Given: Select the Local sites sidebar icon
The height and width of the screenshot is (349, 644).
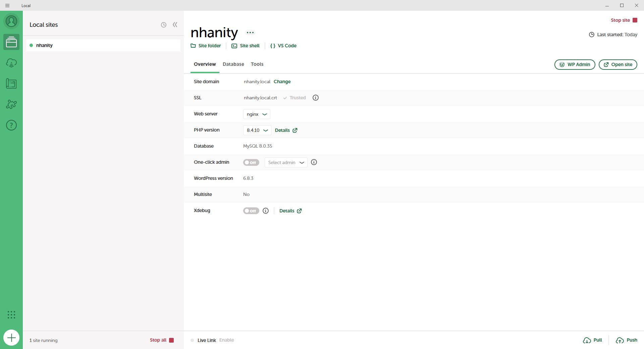Looking at the screenshot, I should pos(11,42).
